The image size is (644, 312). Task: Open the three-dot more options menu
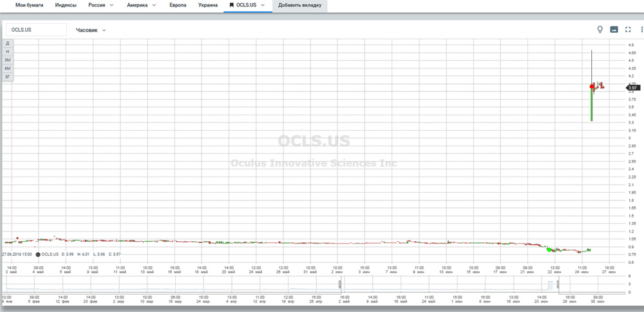[x=641, y=30]
